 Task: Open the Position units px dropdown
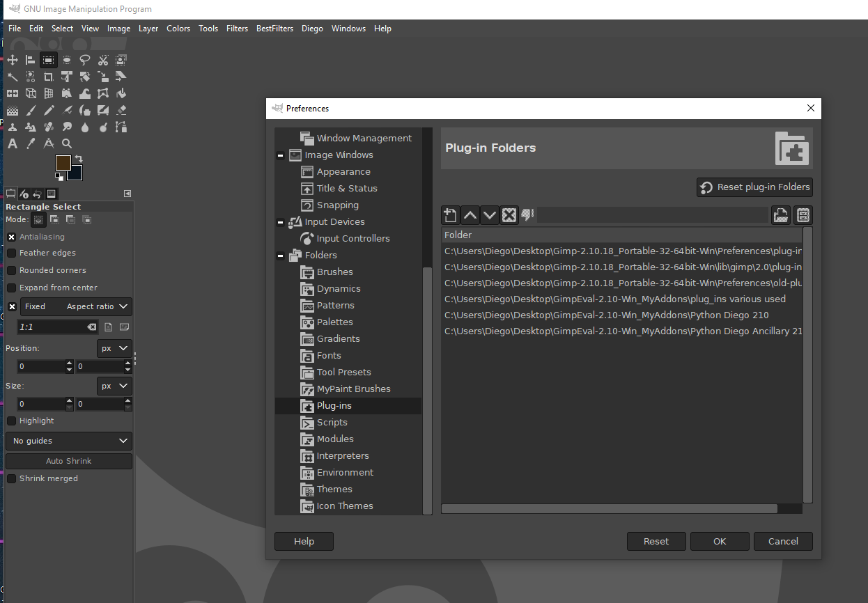point(114,347)
